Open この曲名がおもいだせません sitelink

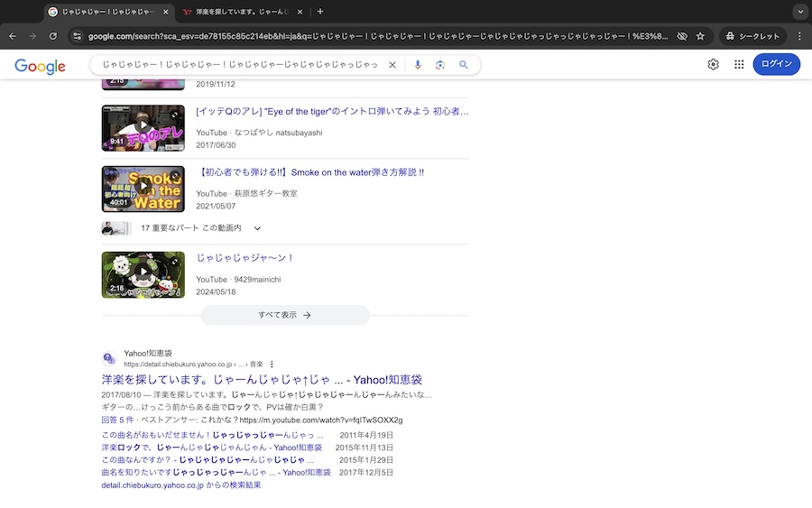point(212,435)
